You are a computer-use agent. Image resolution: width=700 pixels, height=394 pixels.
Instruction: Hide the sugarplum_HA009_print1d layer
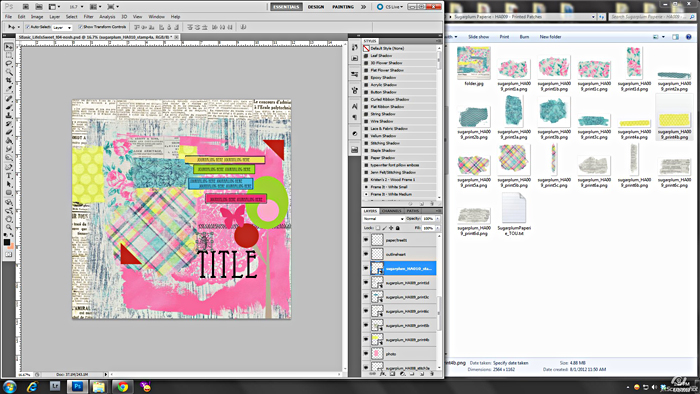coord(366,283)
